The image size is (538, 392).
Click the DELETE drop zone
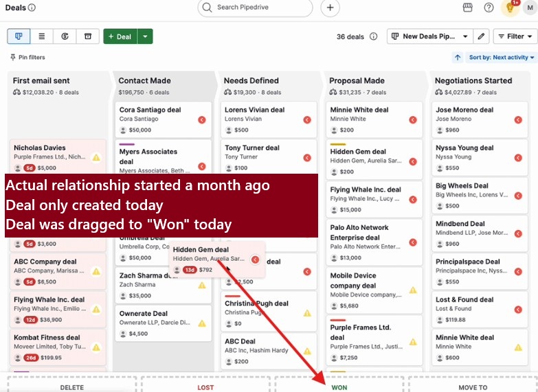(x=71, y=385)
